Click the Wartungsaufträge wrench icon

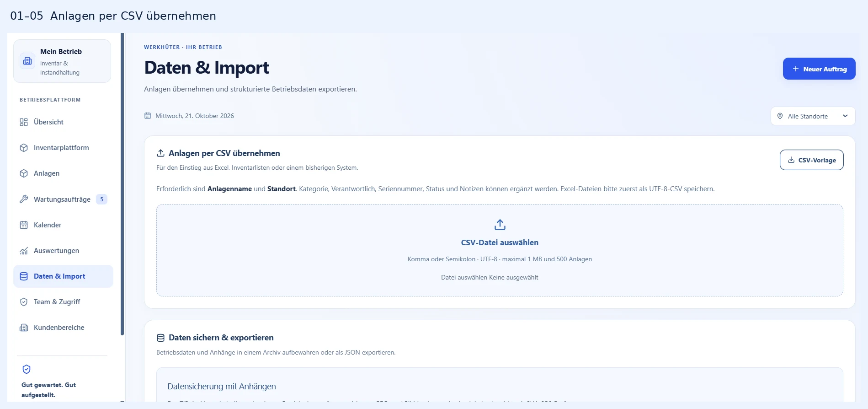[x=24, y=199]
